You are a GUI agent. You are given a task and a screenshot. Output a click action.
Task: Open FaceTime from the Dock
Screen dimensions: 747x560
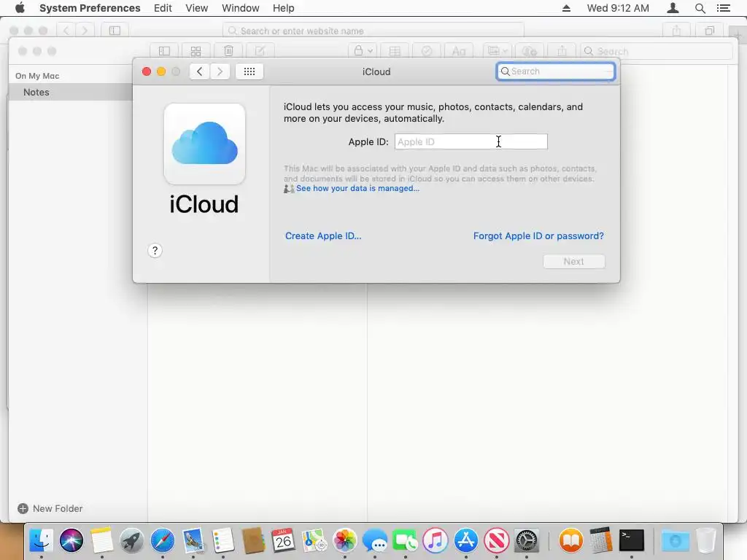click(405, 540)
